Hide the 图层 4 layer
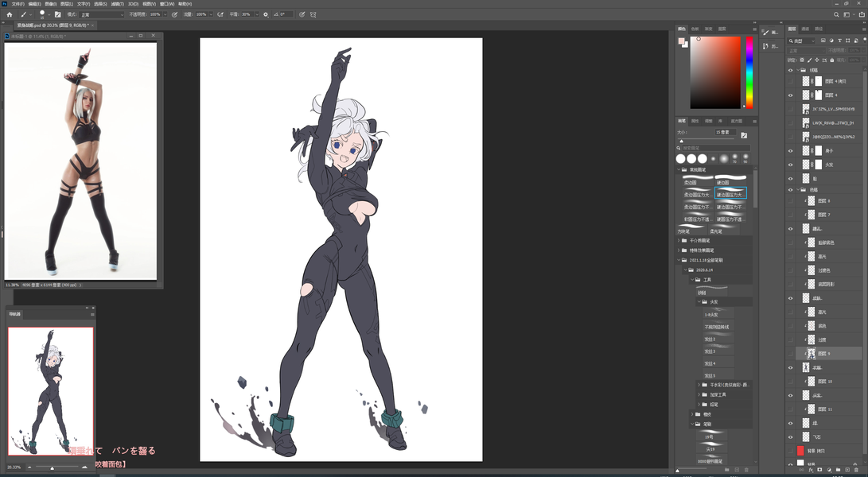 click(791, 95)
